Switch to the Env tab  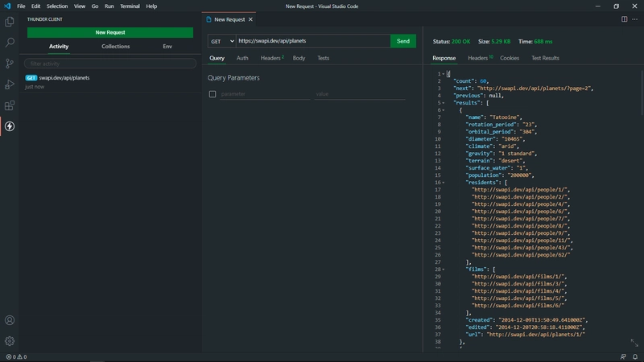point(167,47)
